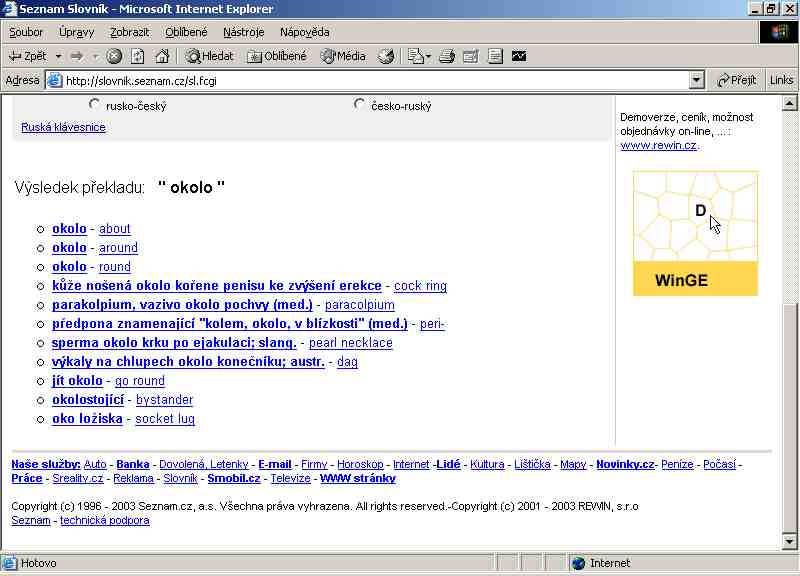Open the Novinky.cz link
The image size is (800, 576).
point(625,464)
